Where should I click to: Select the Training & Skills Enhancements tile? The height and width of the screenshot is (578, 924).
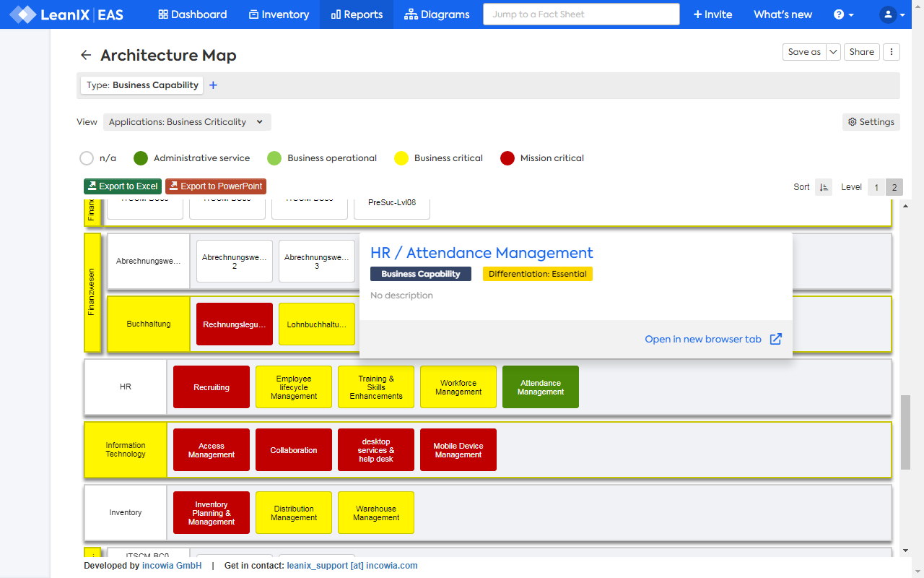pyautogui.click(x=376, y=387)
